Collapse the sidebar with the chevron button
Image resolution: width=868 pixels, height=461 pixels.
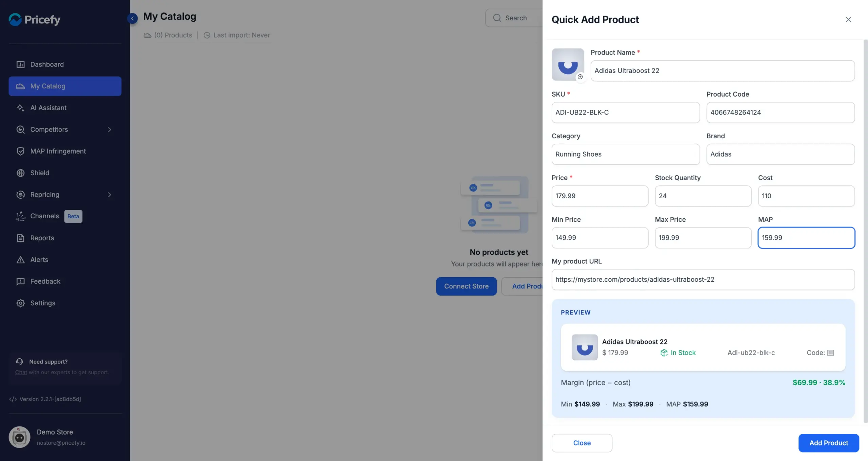click(x=132, y=18)
